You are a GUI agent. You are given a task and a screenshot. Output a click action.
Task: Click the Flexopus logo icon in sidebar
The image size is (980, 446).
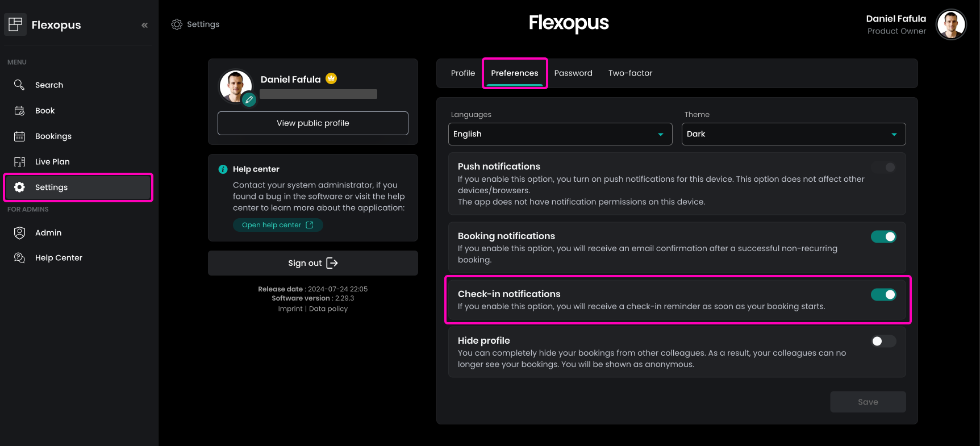[15, 24]
